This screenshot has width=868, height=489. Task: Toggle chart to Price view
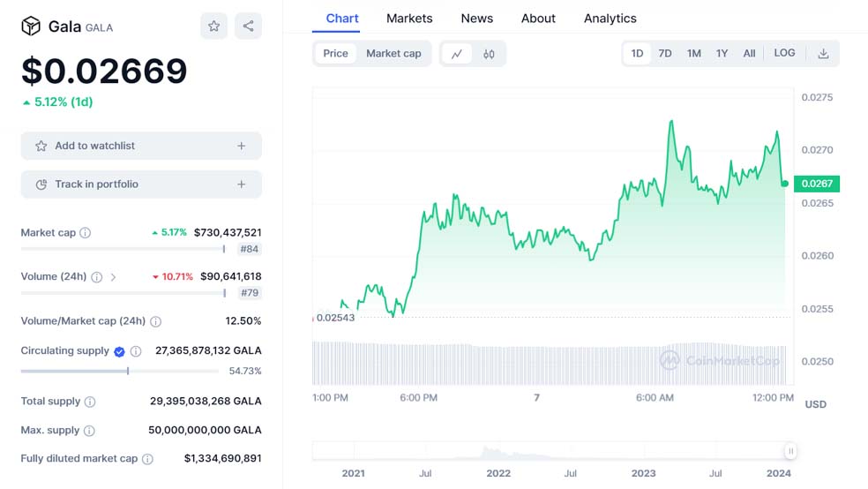point(335,54)
